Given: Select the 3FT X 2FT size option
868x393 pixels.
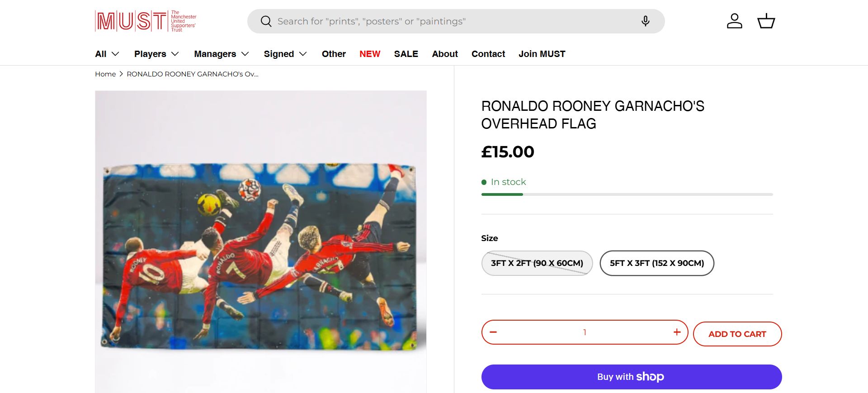Looking at the screenshot, I should click(537, 263).
